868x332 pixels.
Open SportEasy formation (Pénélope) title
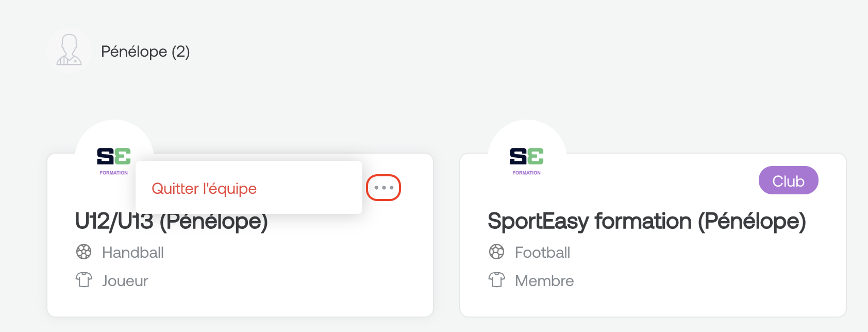(x=647, y=221)
